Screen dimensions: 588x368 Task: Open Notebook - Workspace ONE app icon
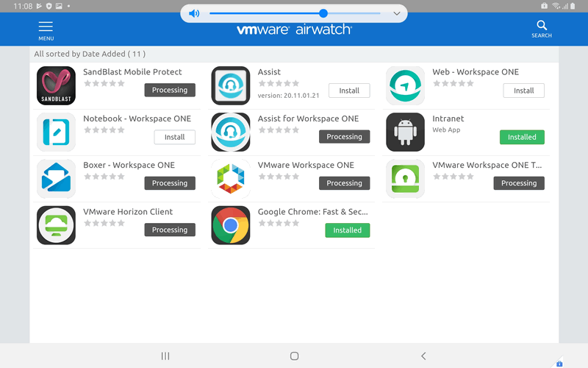coord(57,132)
